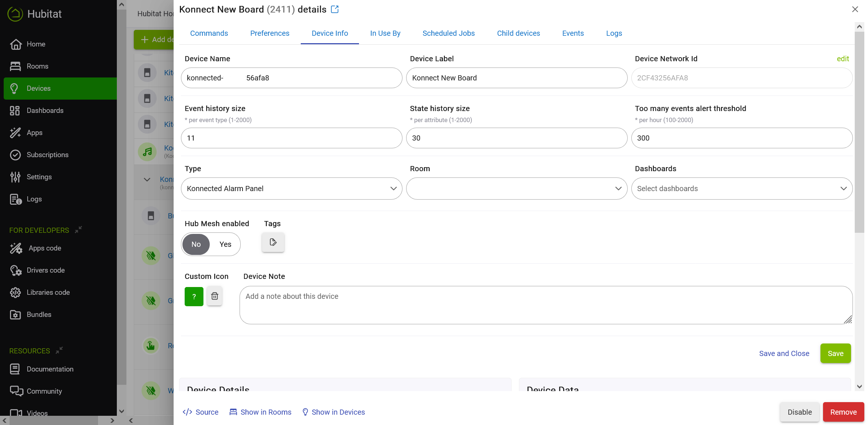Select the Device Info tab
Image resolution: width=868 pixels, height=425 pixels.
[x=330, y=33]
